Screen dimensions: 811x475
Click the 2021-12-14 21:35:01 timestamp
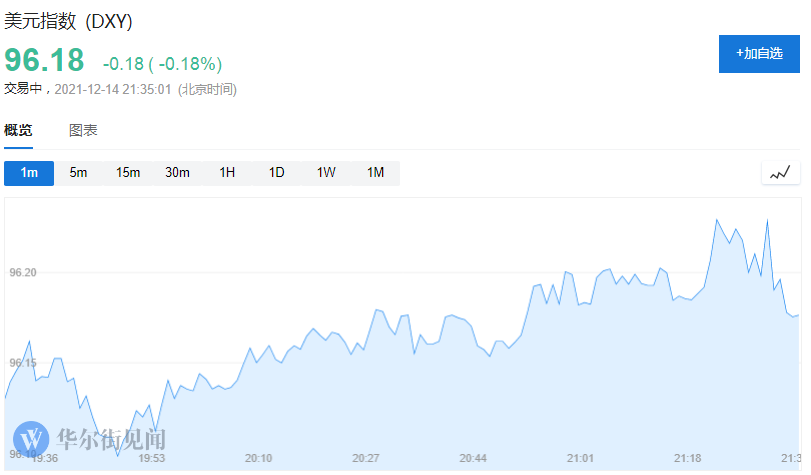(x=113, y=90)
